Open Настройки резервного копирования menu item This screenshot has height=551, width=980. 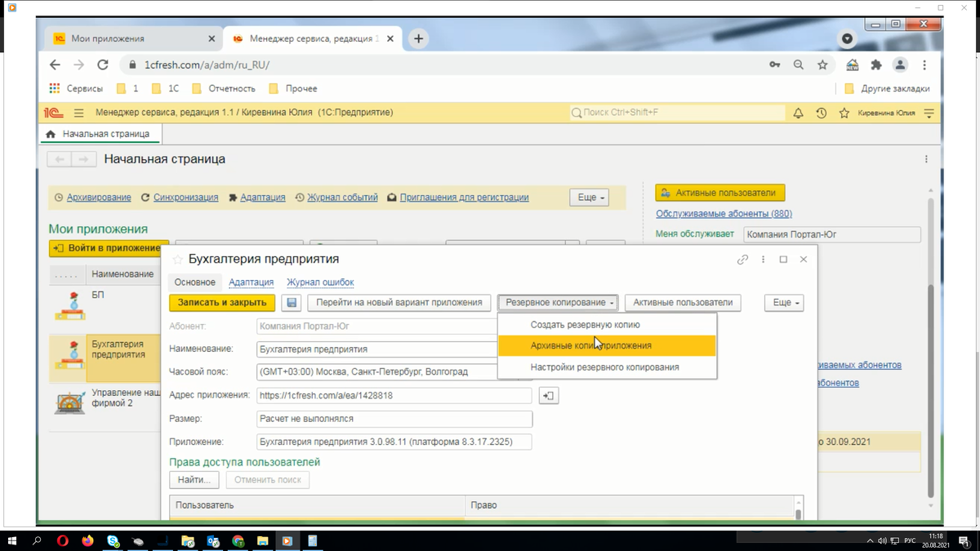pyautogui.click(x=606, y=367)
